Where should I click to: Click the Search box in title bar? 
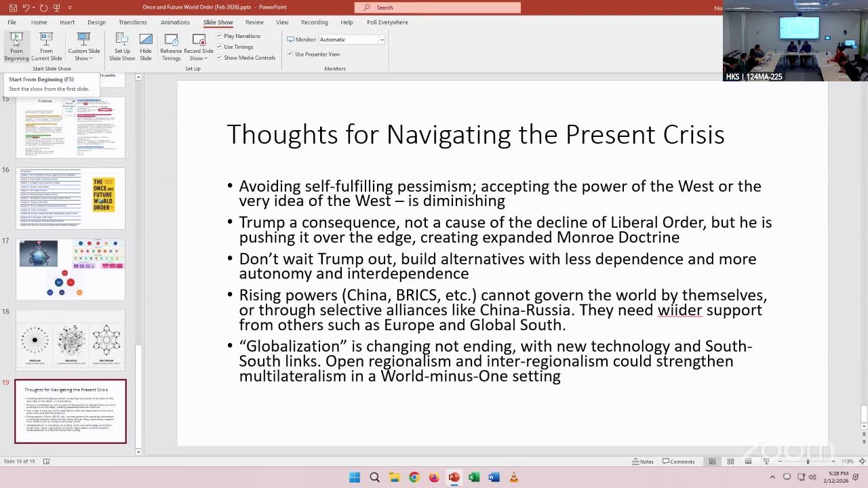(437, 7)
